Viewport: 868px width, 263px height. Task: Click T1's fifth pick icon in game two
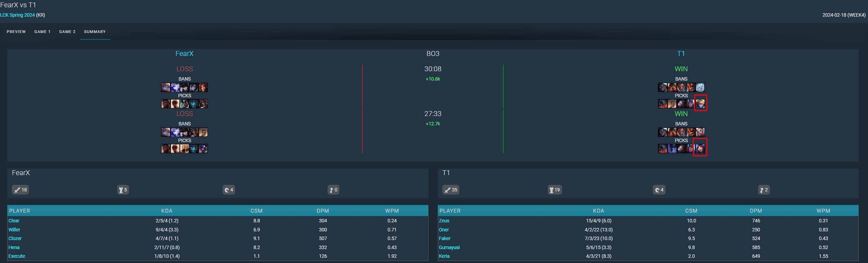700,148
